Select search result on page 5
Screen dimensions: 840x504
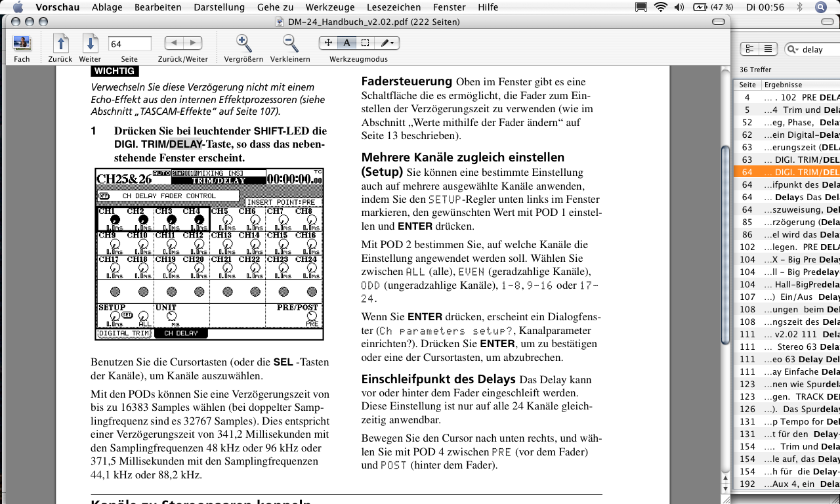(x=787, y=110)
